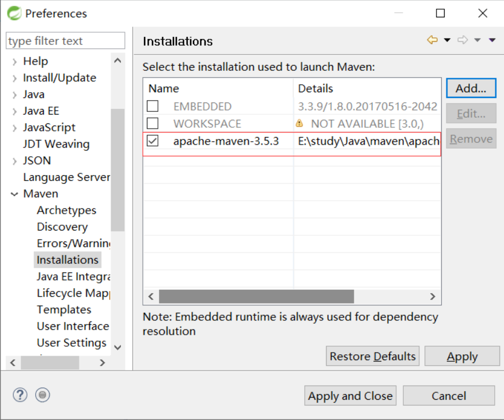
Task: Click the table scroll right arrow
Action: tap(433, 296)
